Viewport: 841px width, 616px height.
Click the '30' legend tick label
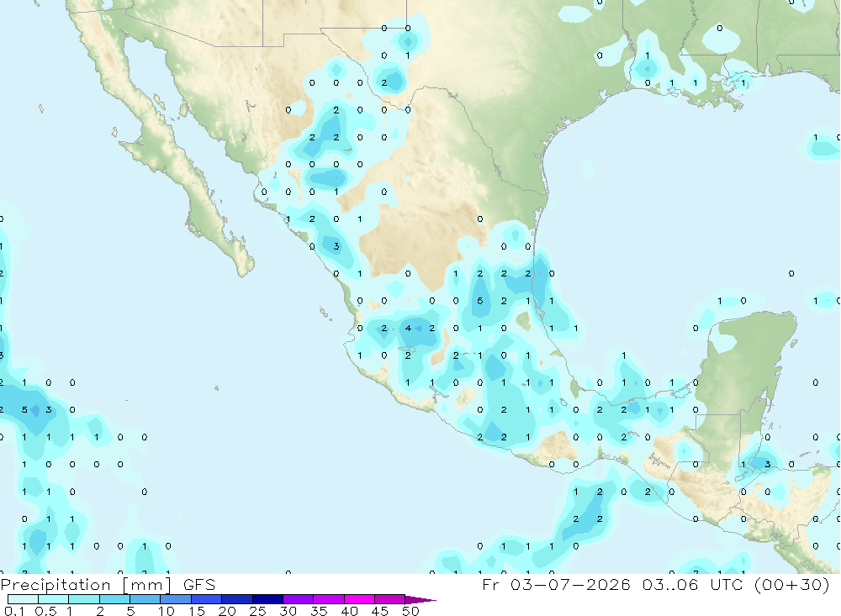click(288, 611)
